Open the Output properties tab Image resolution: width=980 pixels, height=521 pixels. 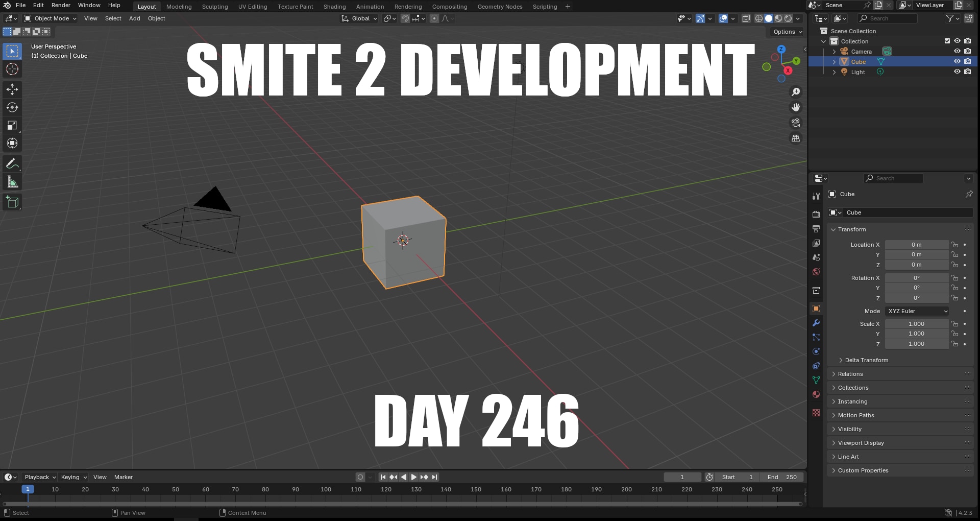click(x=816, y=228)
